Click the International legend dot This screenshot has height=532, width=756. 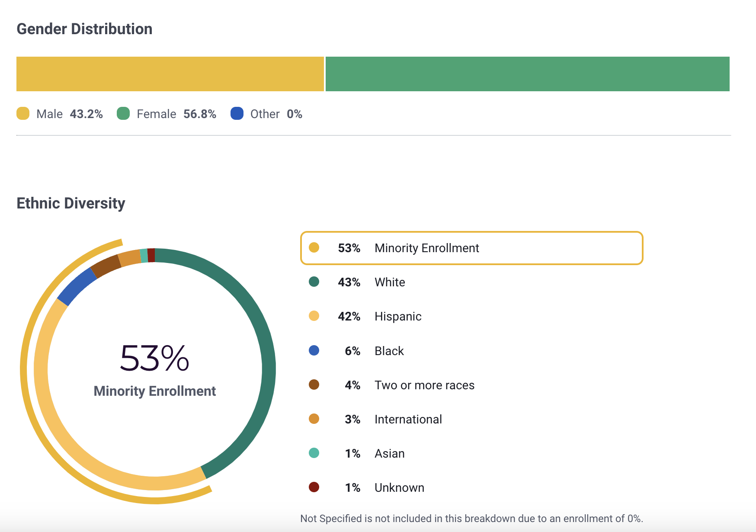[x=314, y=419]
